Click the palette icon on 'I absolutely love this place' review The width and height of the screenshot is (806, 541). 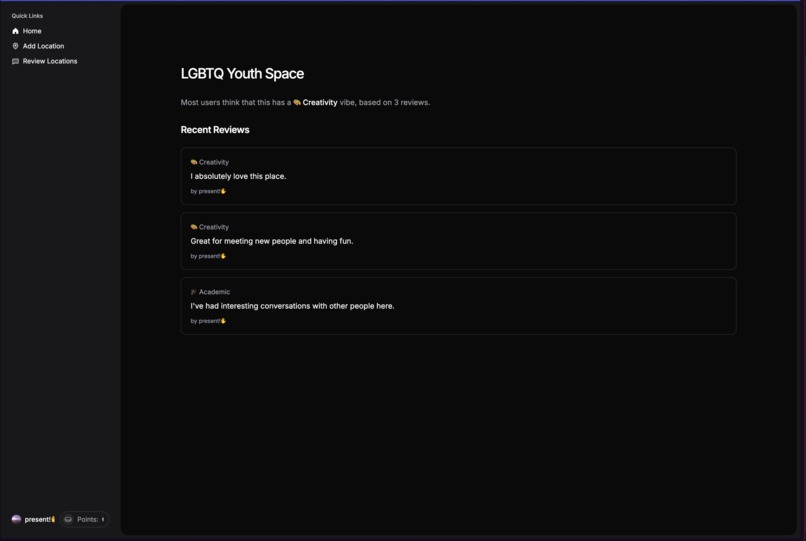[x=194, y=162]
